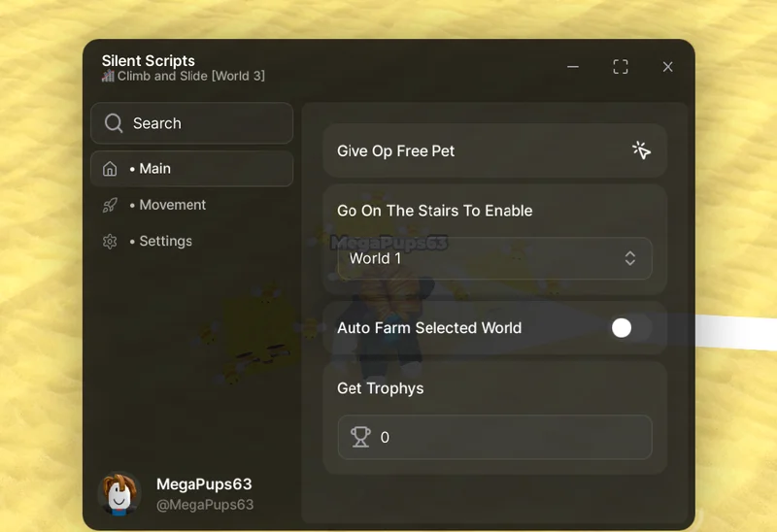Screen dimensions: 777x532
Task: Click the MegaPups63 profile name
Action: tap(204, 484)
